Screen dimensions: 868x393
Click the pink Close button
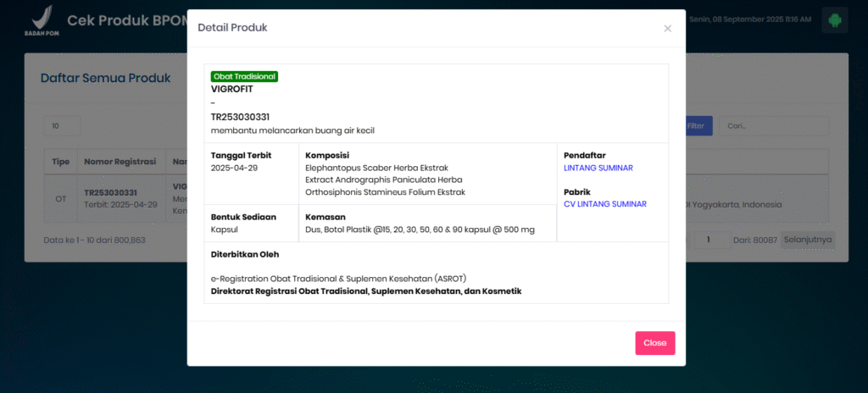tap(655, 343)
